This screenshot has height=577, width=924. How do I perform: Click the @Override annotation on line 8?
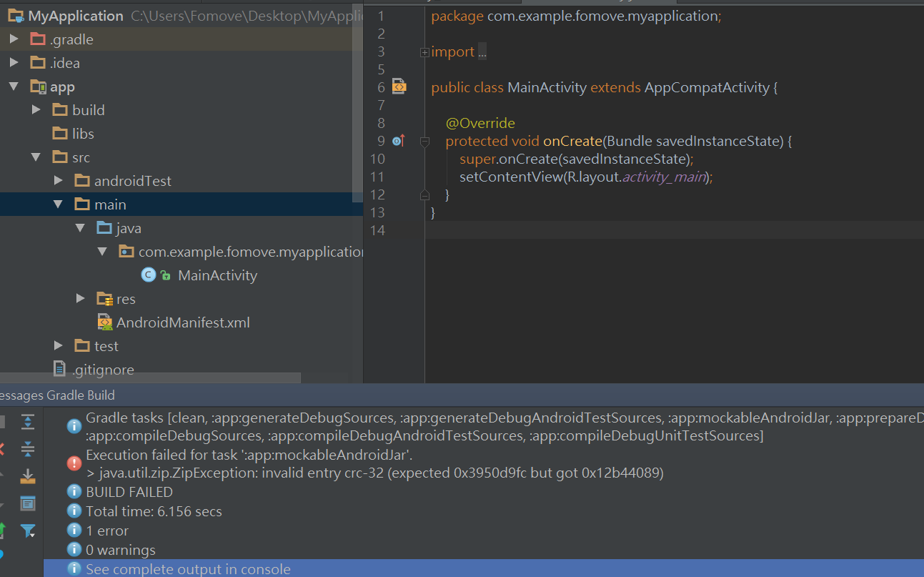pos(480,123)
